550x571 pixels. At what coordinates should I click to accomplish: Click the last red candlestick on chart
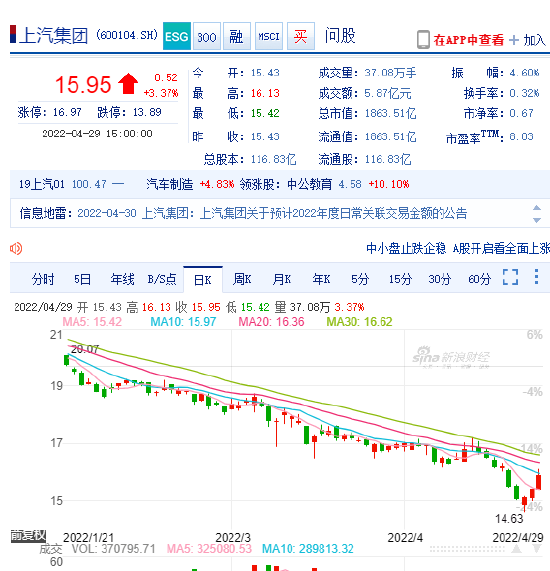(x=538, y=481)
